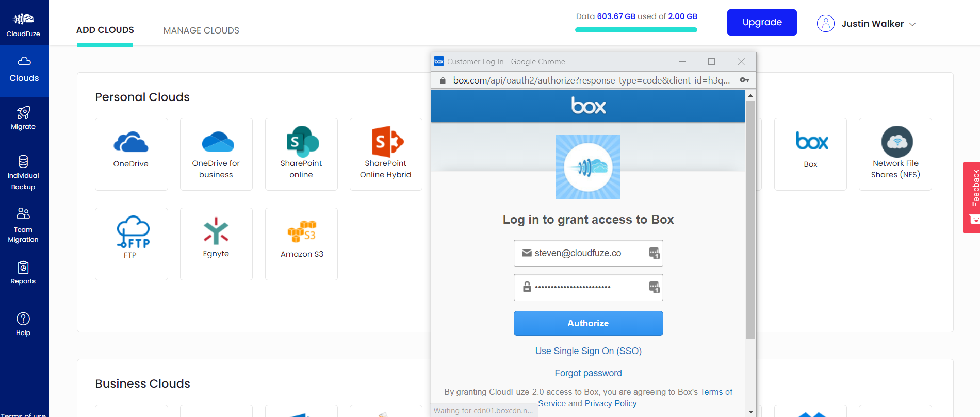The width and height of the screenshot is (980, 417).
Task: Open the Privacy Policy link
Action: click(611, 403)
